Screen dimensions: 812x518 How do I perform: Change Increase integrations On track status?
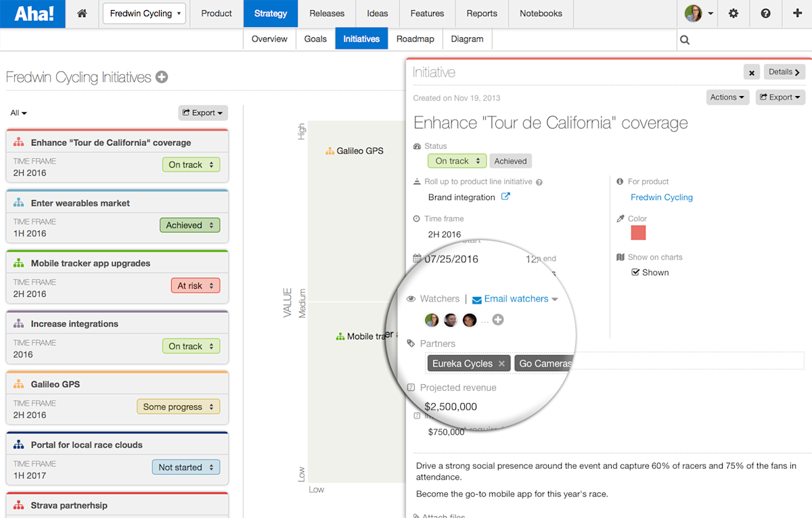(191, 346)
